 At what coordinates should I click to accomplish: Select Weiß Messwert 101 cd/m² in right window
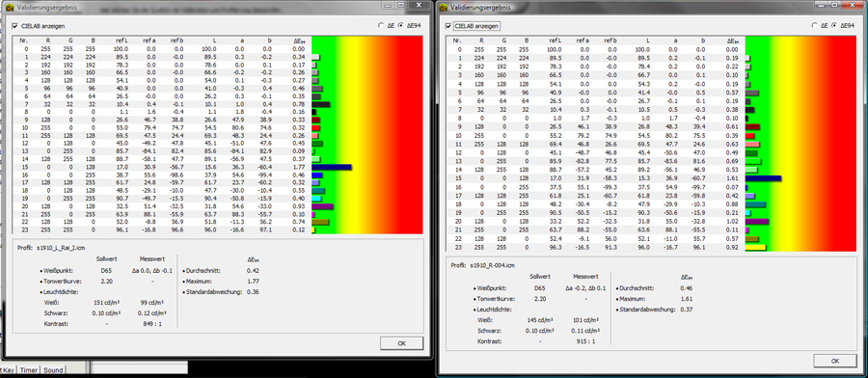pos(584,320)
